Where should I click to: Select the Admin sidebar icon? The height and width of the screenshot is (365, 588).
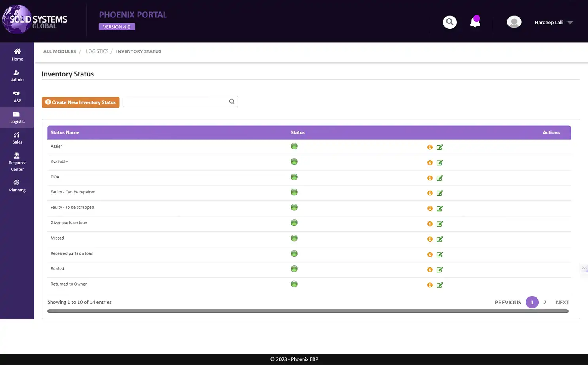[x=17, y=75]
